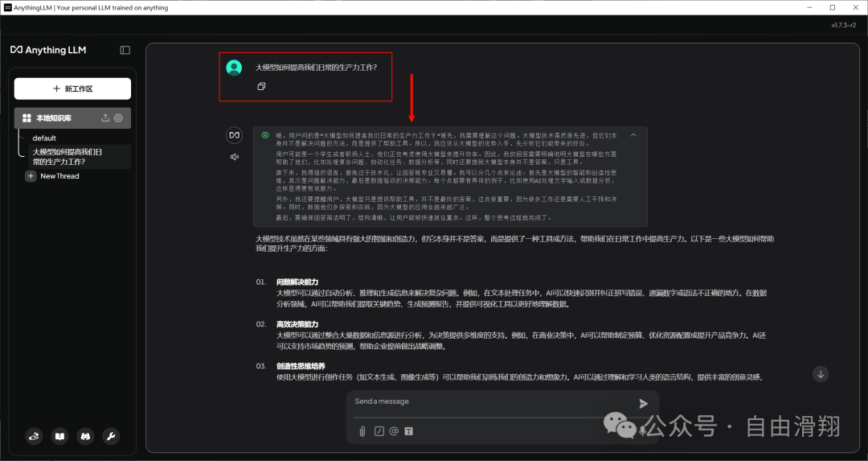Click the heading 问题解决能力
Screen dimensions: 868x461
[x=297, y=282]
